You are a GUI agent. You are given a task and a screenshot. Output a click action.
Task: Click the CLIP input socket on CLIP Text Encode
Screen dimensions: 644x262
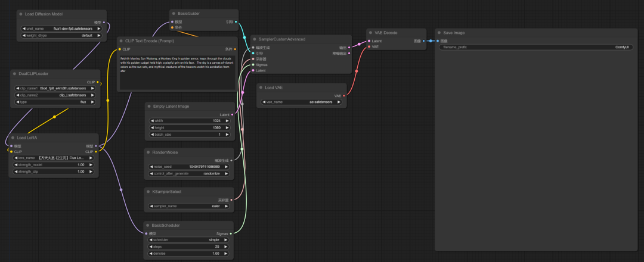(119, 49)
